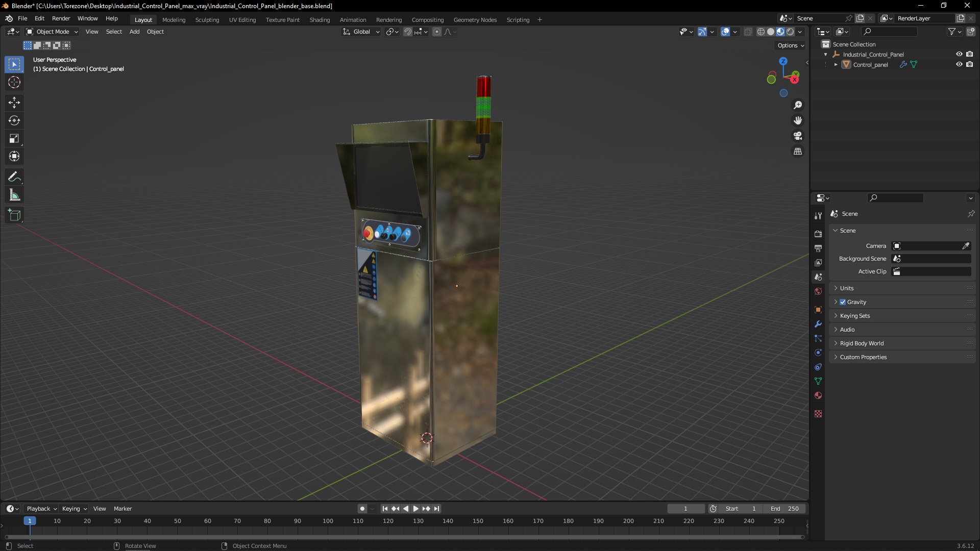Click the Global transform orientation dropdown

[361, 32]
